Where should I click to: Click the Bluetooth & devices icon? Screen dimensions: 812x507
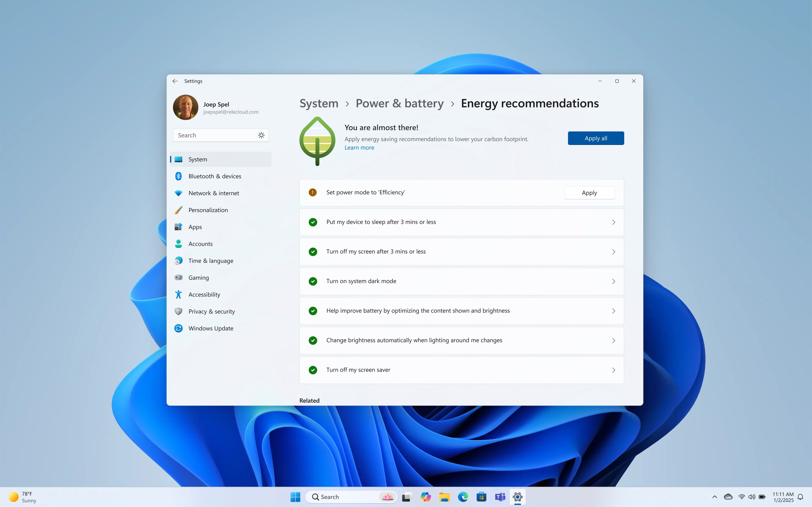[x=178, y=176]
